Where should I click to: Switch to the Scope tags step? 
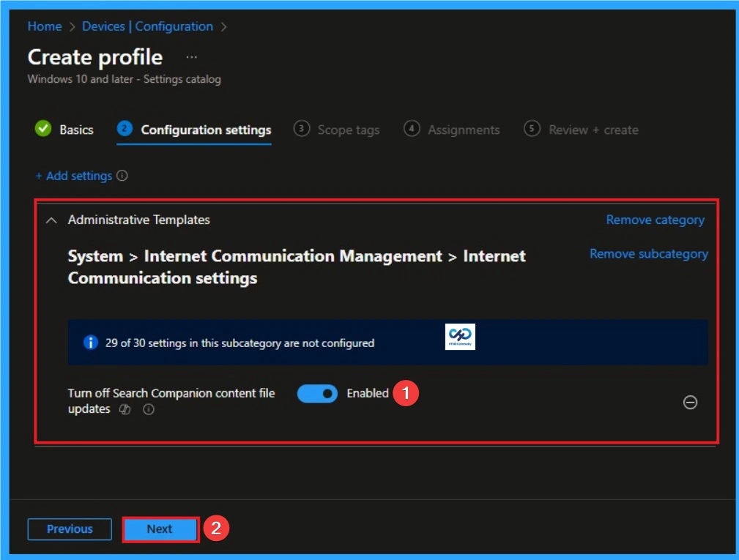tap(348, 129)
